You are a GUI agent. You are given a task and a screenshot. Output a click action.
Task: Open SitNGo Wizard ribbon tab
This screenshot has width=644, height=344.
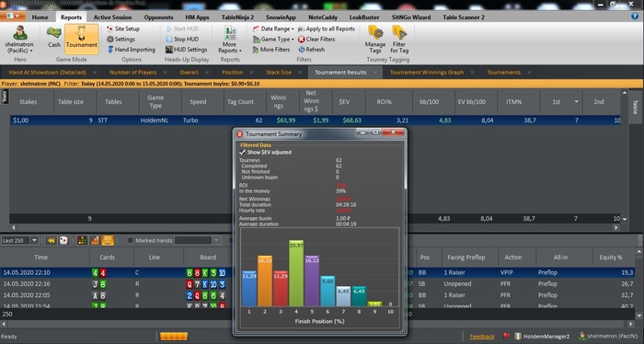point(411,17)
